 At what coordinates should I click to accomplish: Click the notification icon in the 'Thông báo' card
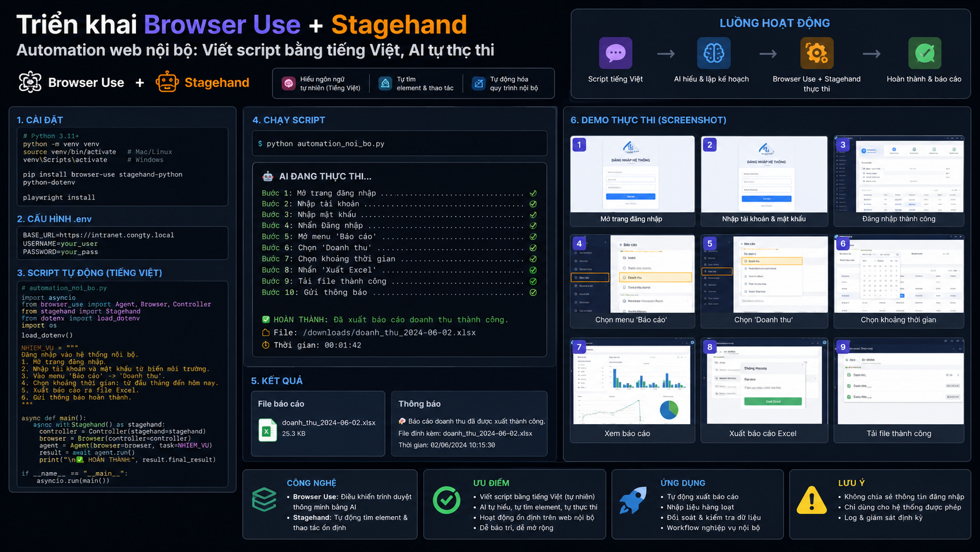[402, 421]
